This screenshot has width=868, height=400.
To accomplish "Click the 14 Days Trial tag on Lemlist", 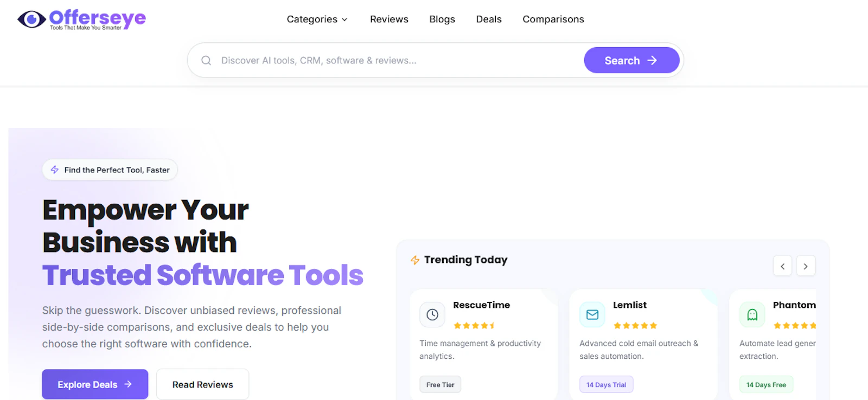I will tap(606, 385).
